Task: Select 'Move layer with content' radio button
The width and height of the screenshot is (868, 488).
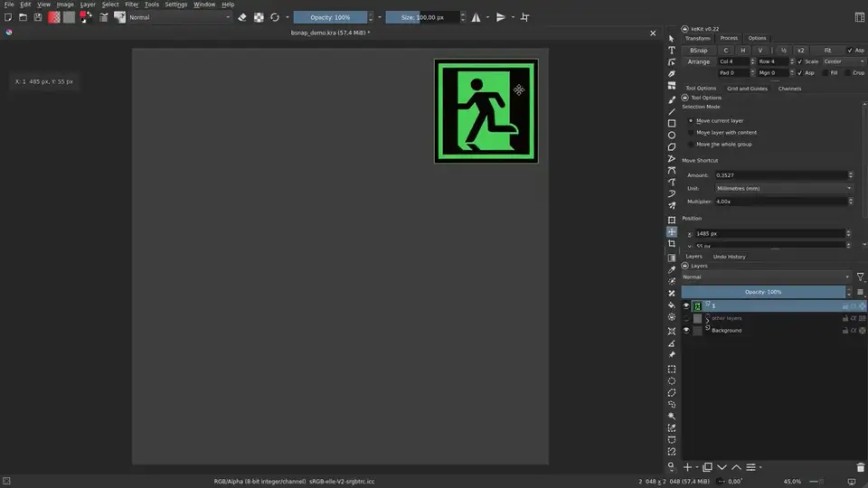Action: (x=690, y=132)
